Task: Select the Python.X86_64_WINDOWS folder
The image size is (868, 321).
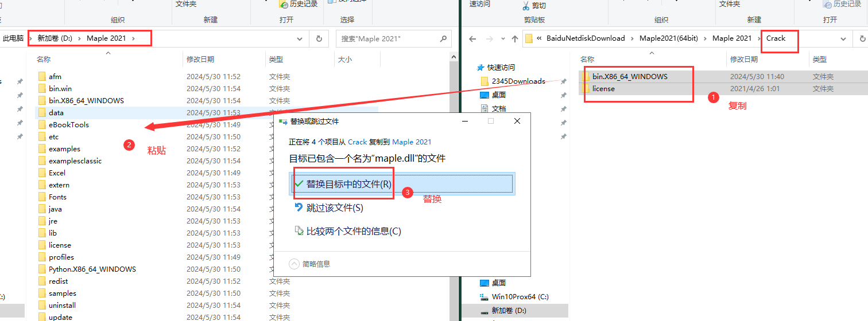Action: [92, 269]
